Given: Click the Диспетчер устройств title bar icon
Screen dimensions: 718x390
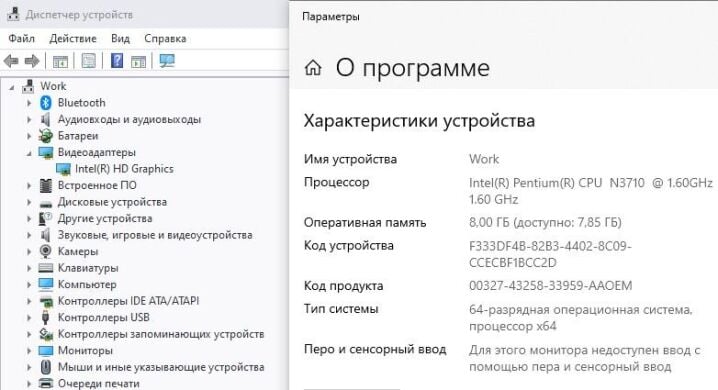Looking at the screenshot, I should 13,14.
